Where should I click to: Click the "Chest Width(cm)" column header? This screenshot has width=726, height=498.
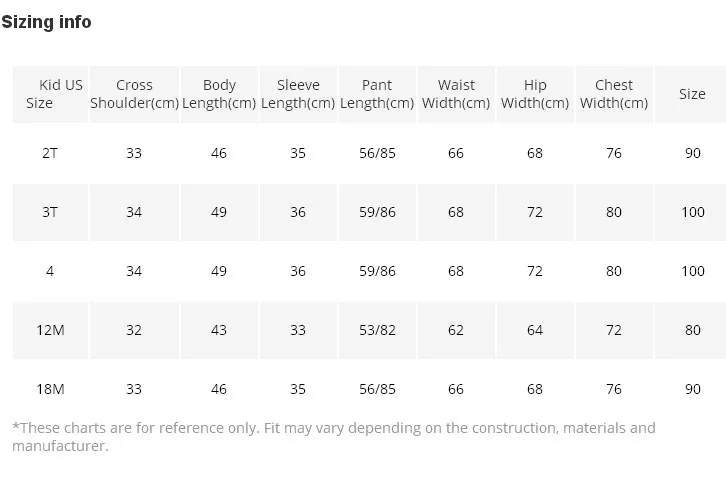click(614, 94)
